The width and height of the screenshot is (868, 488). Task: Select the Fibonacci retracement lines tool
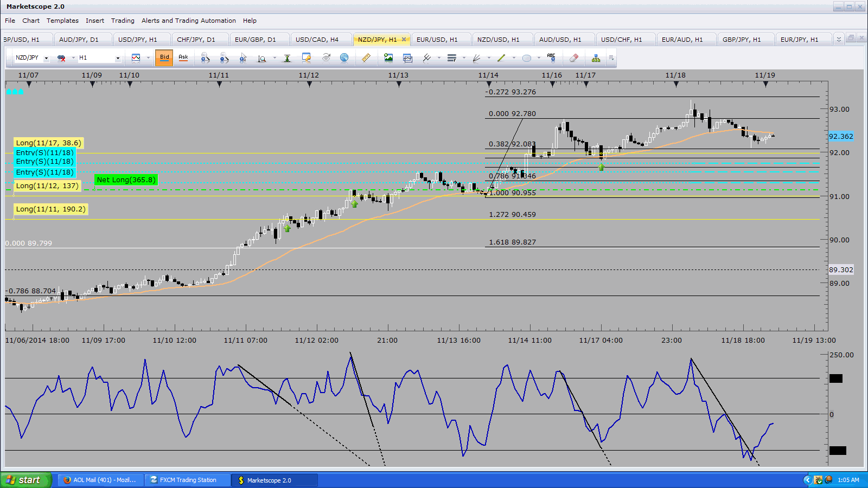(451, 57)
